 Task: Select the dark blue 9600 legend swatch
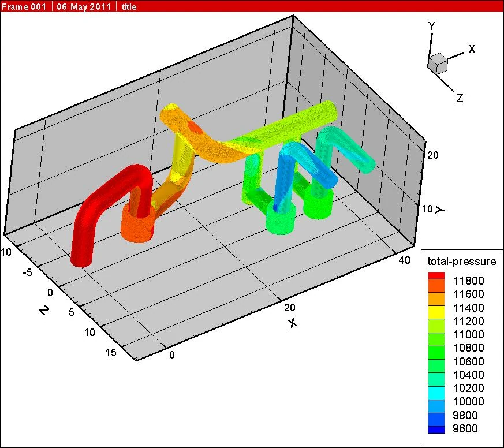pyautogui.click(x=436, y=430)
